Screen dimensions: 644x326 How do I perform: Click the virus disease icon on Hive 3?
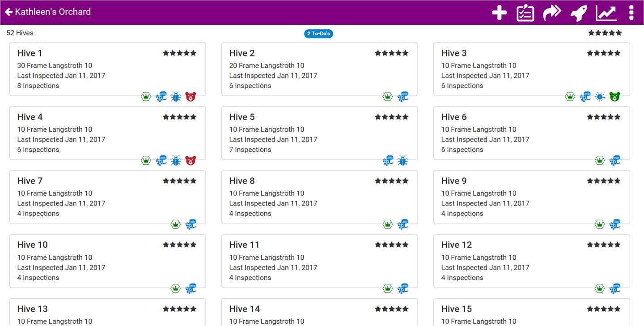point(600,97)
